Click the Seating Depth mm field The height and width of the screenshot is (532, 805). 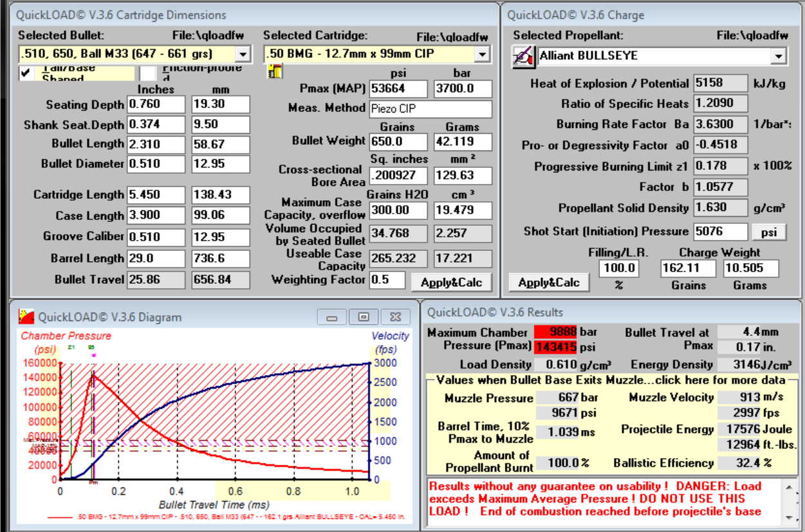point(221,104)
